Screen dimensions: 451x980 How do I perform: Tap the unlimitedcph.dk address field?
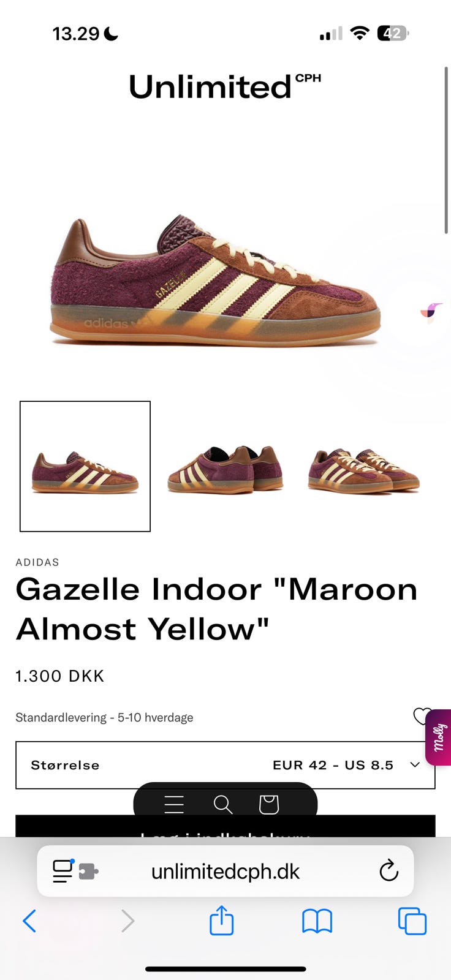click(x=225, y=871)
